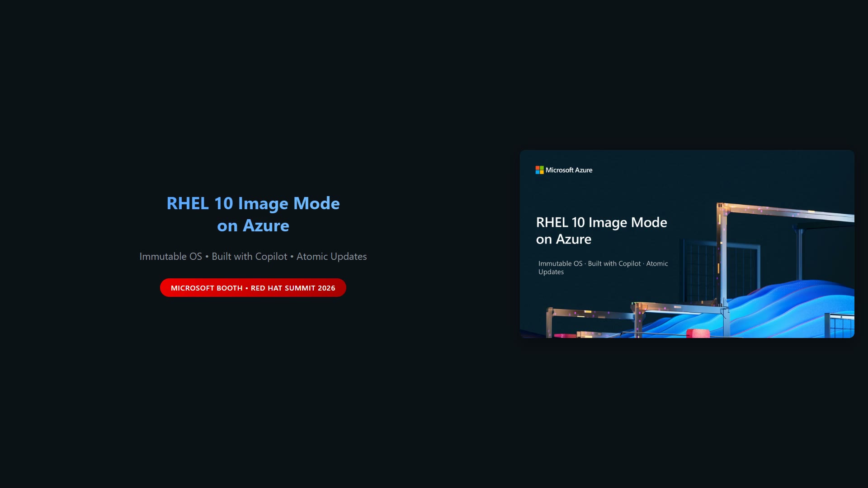
Task: Click the white "RHEL 10 Image Mode on Azure" slide title
Action: [601, 230]
